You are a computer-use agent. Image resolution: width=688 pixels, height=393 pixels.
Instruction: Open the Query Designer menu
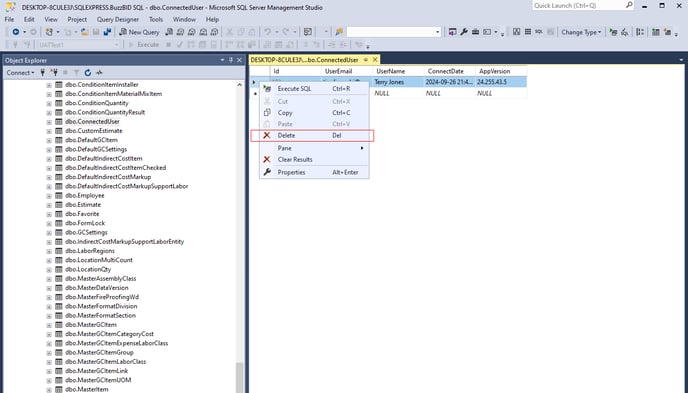118,19
